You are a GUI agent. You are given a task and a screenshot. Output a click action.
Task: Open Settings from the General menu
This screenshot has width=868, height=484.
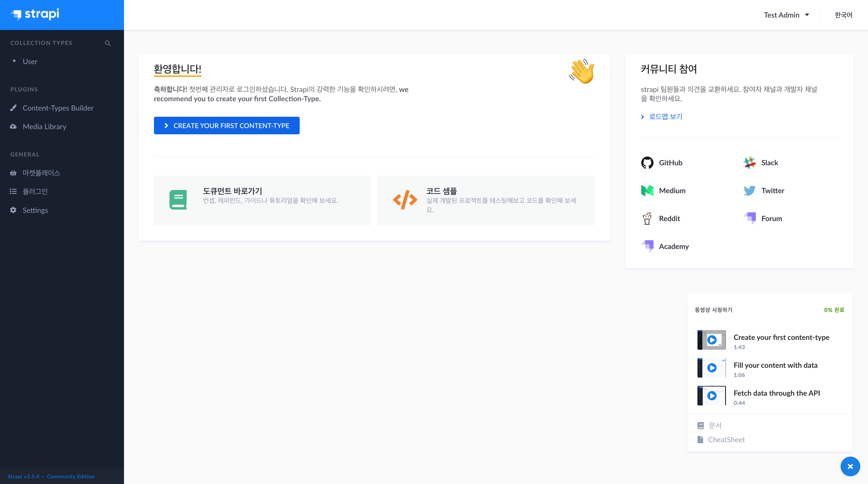(35, 210)
